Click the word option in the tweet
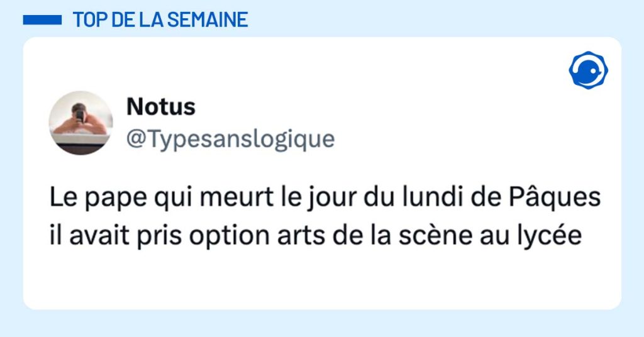 [223, 237]
